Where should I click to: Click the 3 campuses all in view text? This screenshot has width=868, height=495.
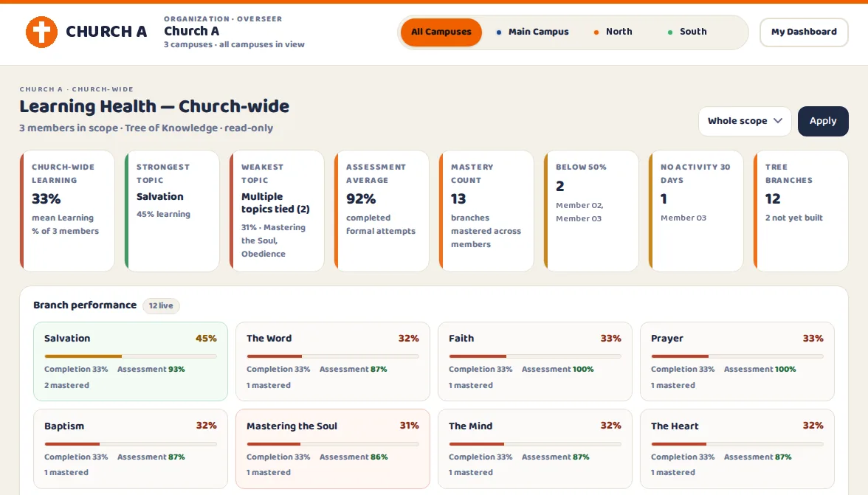(234, 44)
